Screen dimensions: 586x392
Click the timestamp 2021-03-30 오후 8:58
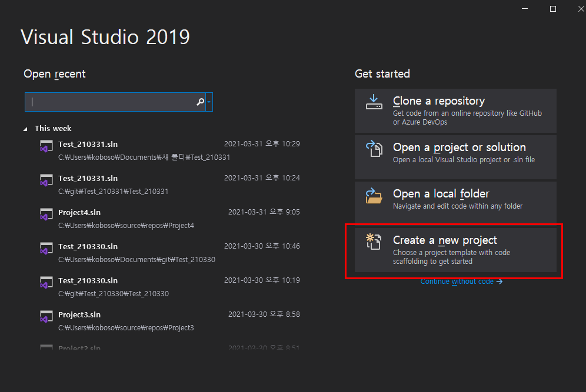(x=264, y=314)
